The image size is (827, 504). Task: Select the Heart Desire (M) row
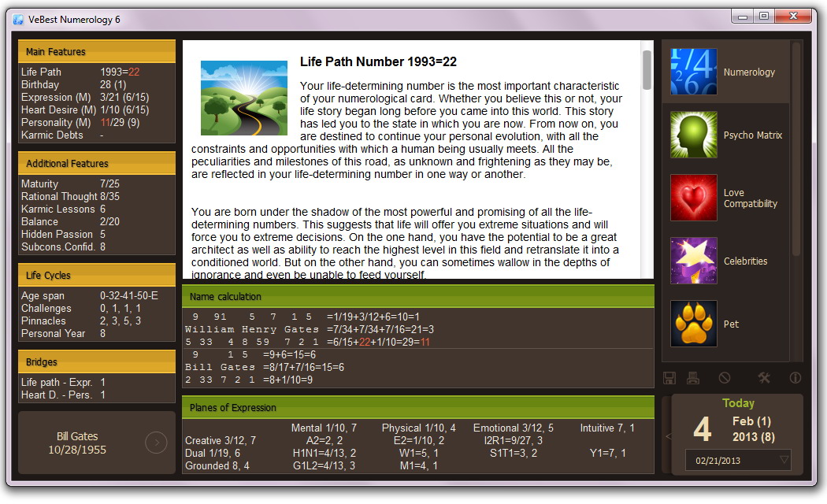[x=97, y=109]
